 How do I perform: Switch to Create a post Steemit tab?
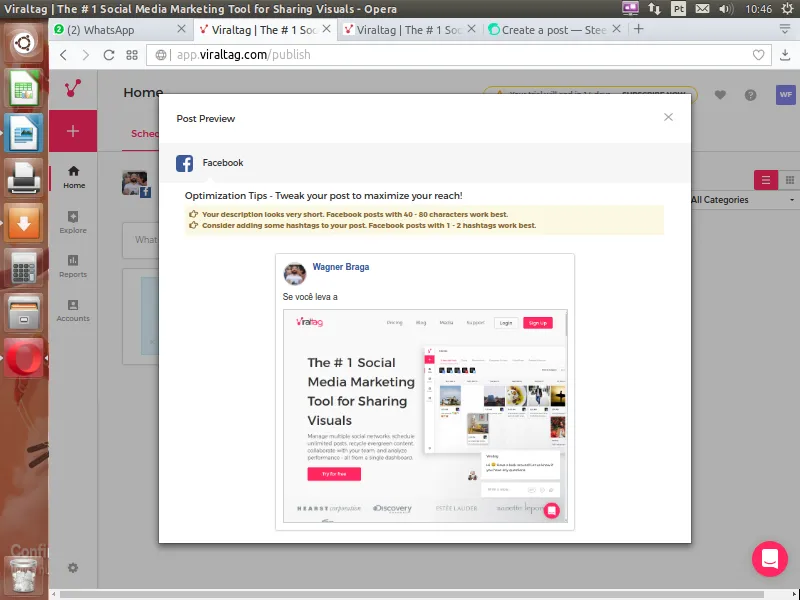(554, 30)
